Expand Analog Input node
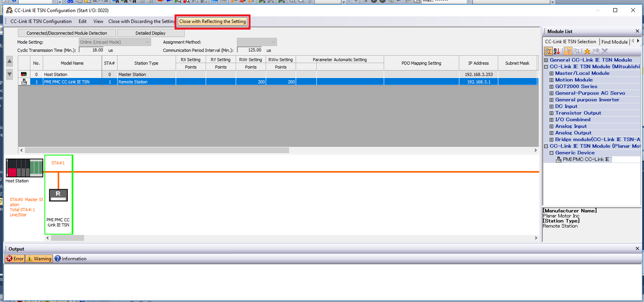Screen dimensions: 644x302 click(x=551, y=126)
